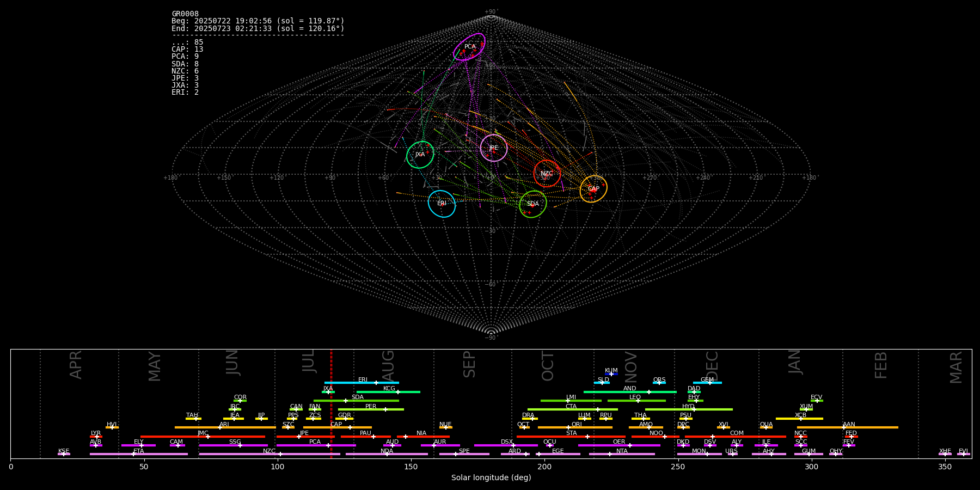Image resolution: width=980 pixels, height=490 pixels.
Task: Click the DRA shower label in the timeline
Action: tap(528, 415)
